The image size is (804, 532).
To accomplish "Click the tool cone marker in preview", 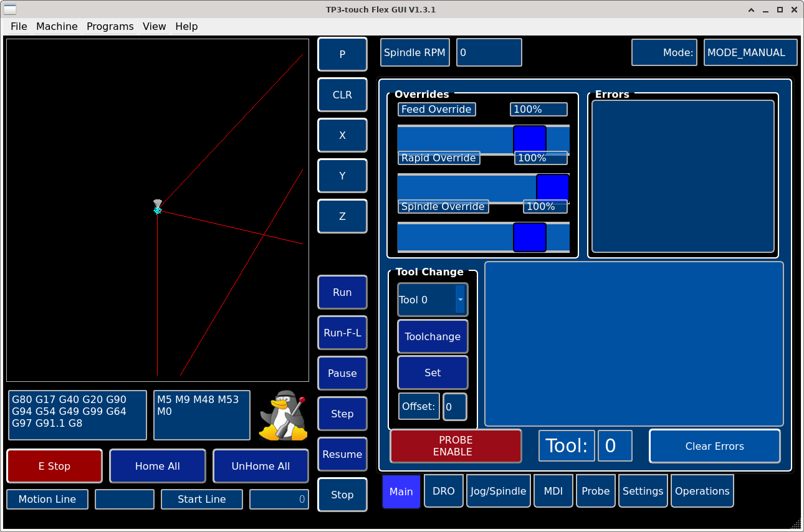I will tap(158, 205).
